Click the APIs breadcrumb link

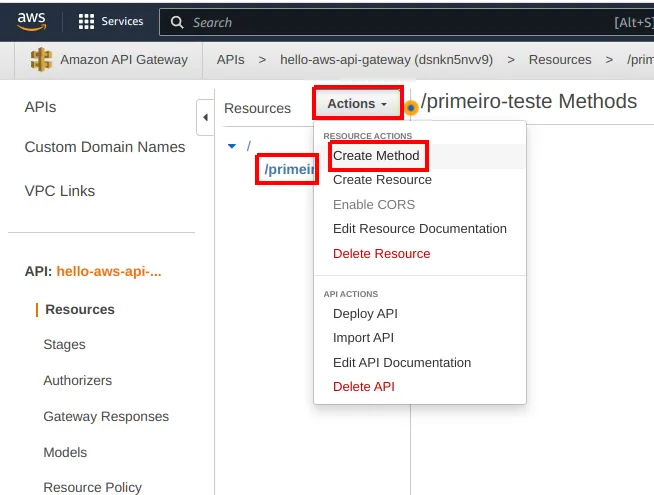230,60
